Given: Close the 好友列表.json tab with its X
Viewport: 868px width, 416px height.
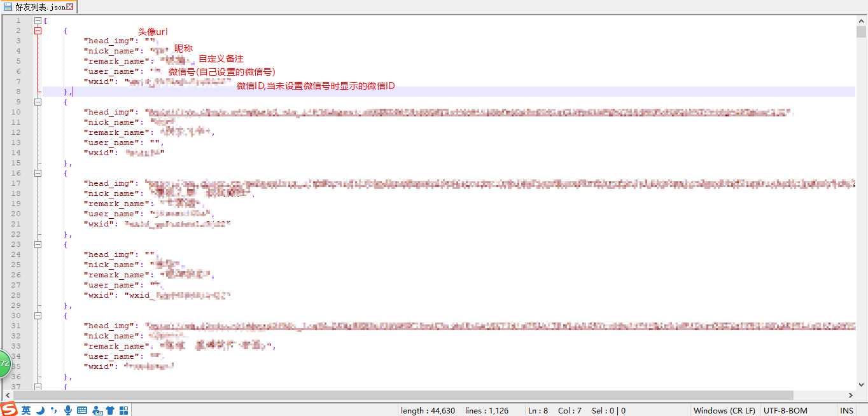Looking at the screenshot, I should (69, 7).
